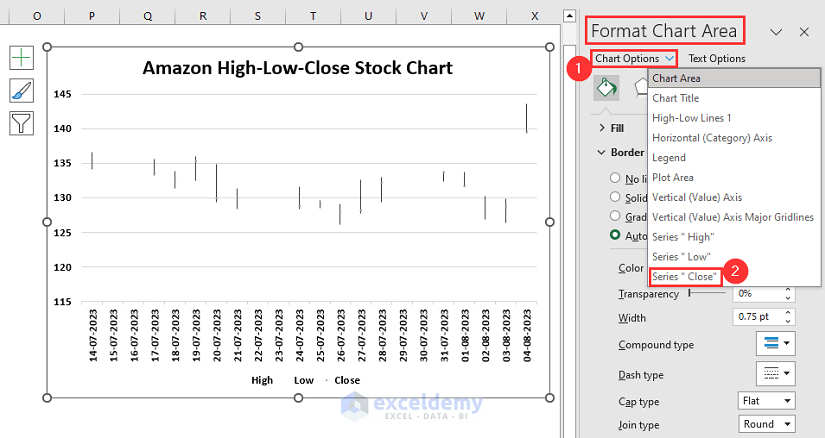This screenshot has height=438, width=825.
Task: Click the worksheet scrollbar up arrow
Action: point(569,16)
